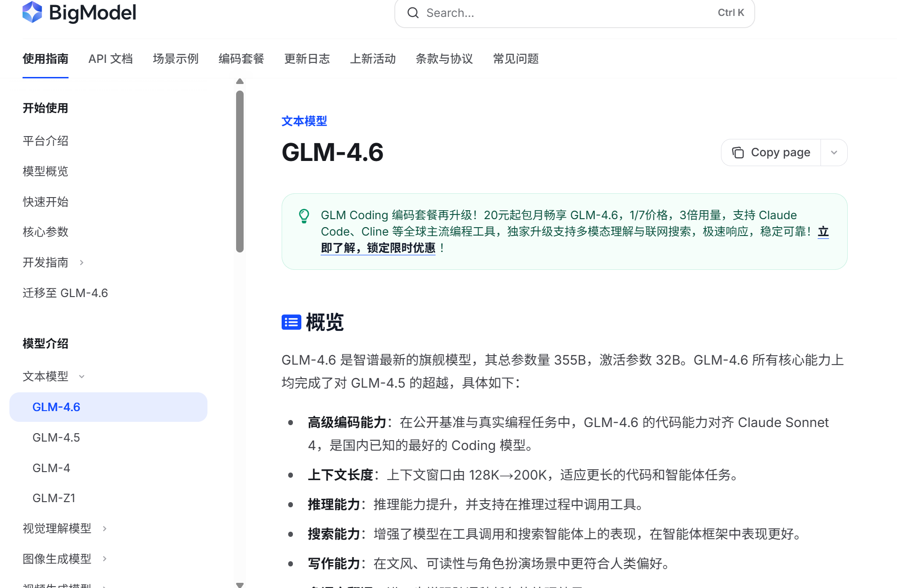Open the 上新活动 tab

coord(373,59)
